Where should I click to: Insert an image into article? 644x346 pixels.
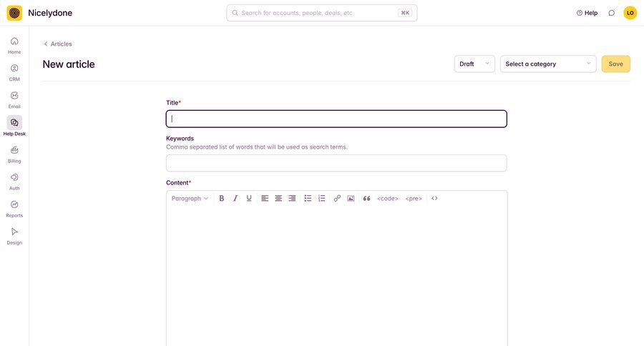[x=351, y=198]
